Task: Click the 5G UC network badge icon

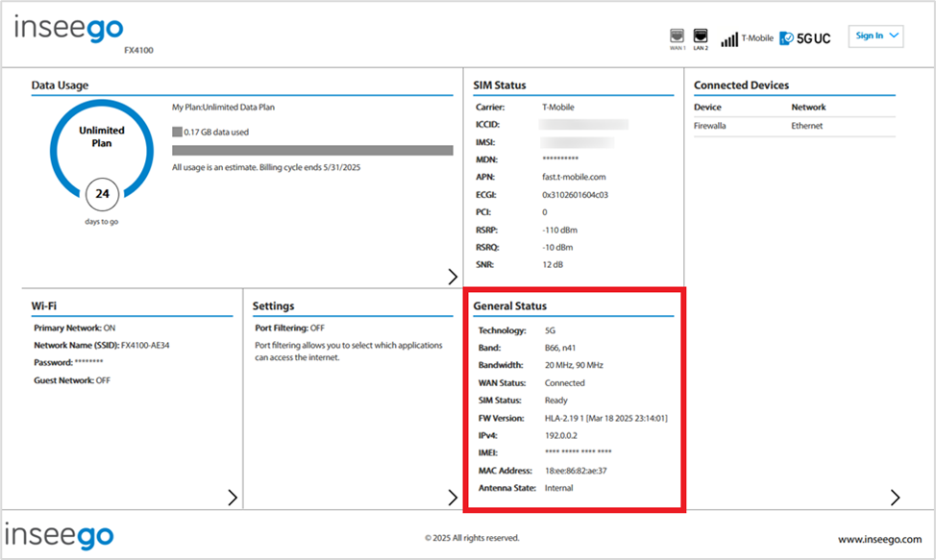Action: click(805, 38)
